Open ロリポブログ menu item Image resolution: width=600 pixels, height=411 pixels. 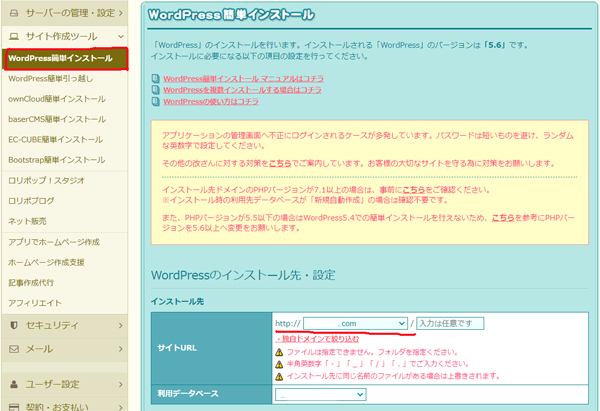[31, 201]
